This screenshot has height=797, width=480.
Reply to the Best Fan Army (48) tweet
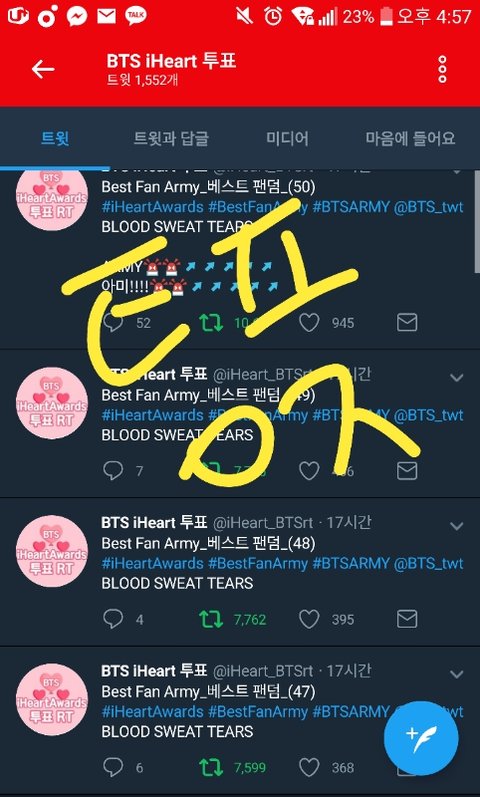click(112, 619)
